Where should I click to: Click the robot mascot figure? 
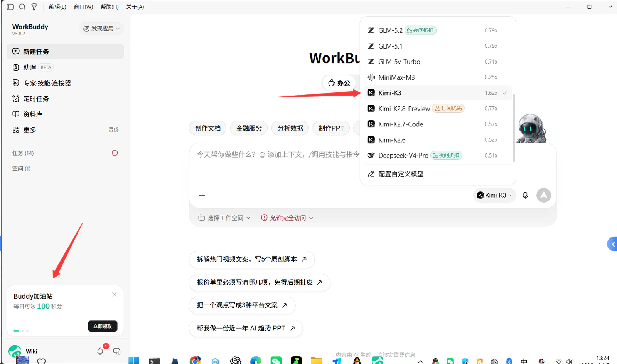531,129
